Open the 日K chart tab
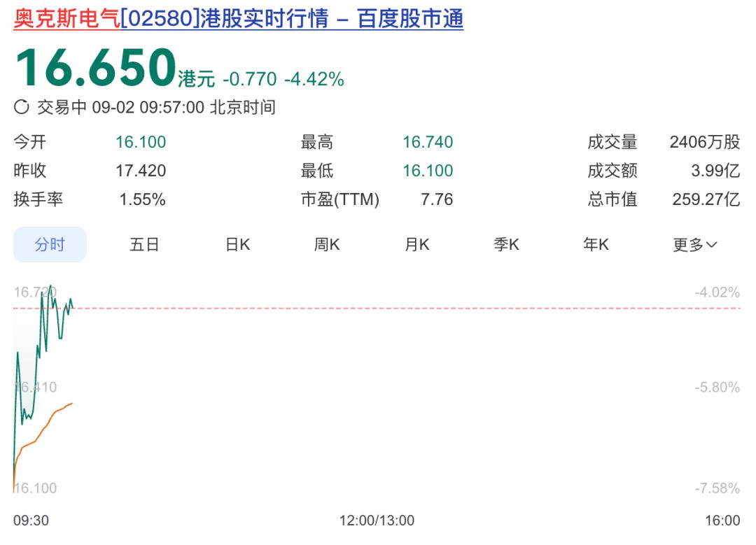The height and width of the screenshot is (545, 756). (238, 244)
